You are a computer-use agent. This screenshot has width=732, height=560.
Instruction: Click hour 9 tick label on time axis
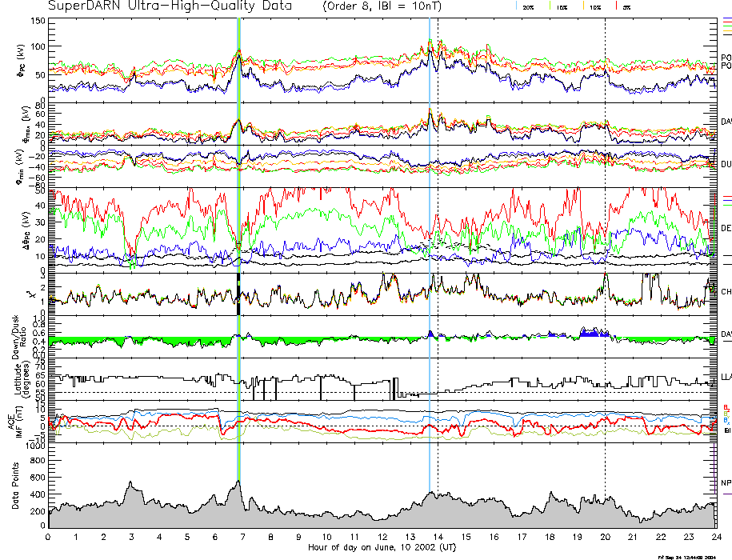[x=298, y=537]
